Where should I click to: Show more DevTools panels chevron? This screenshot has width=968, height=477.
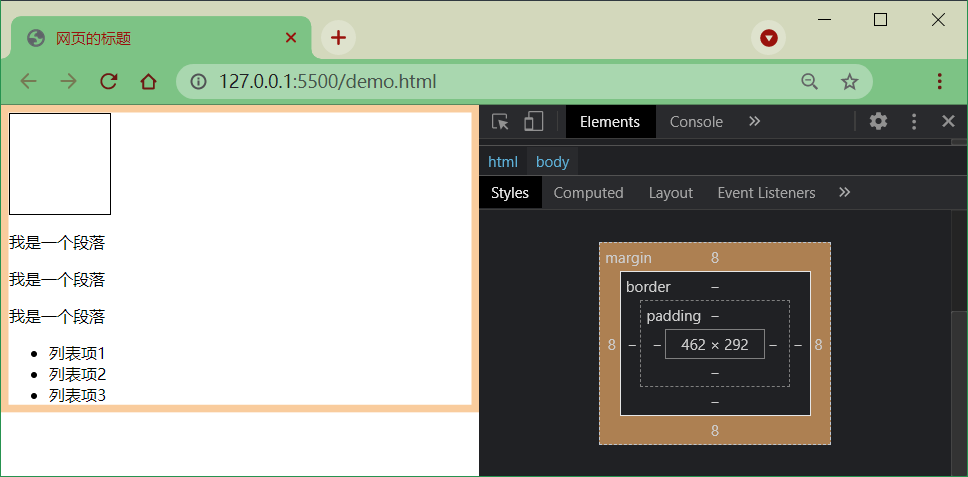tap(754, 122)
